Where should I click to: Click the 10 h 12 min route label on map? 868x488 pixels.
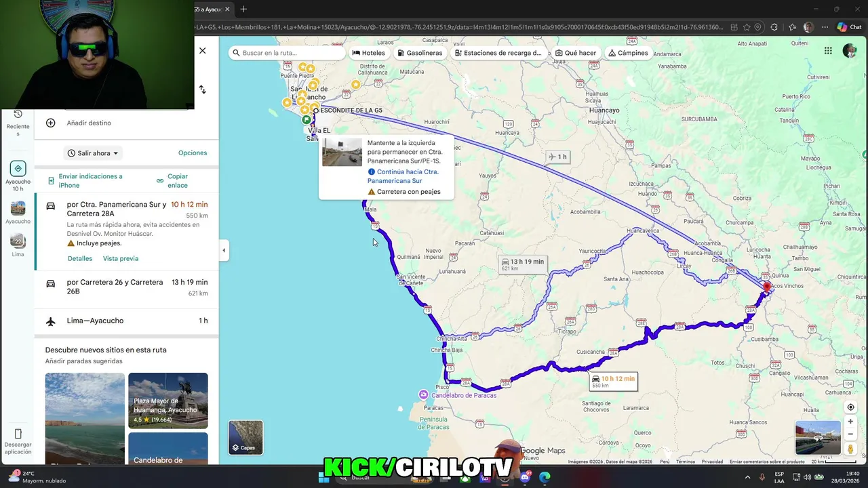613,382
